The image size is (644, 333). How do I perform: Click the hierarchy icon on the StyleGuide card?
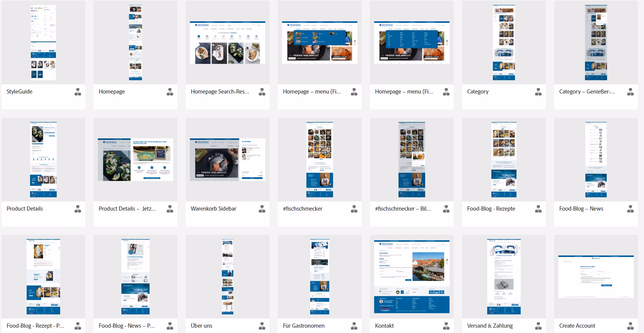click(x=78, y=92)
